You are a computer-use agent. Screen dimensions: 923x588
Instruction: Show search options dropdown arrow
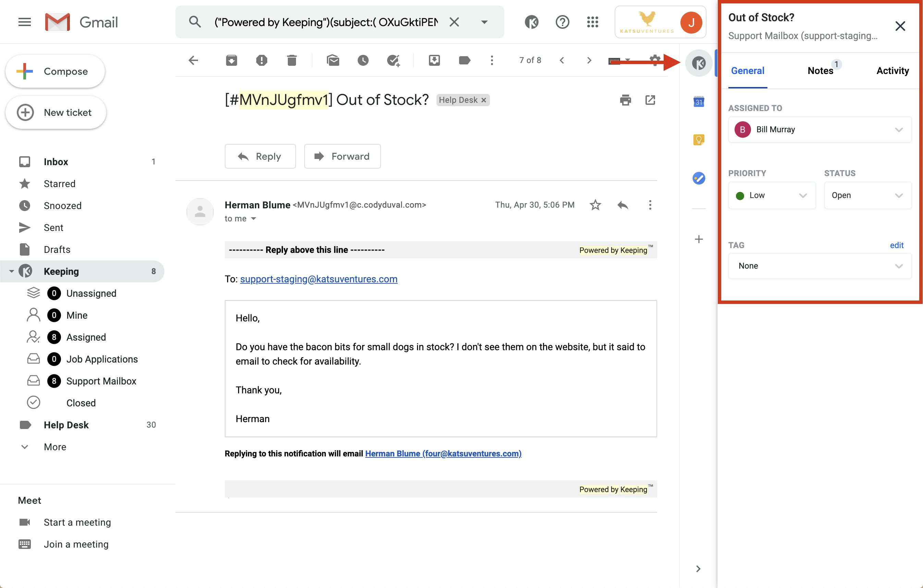point(484,22)
